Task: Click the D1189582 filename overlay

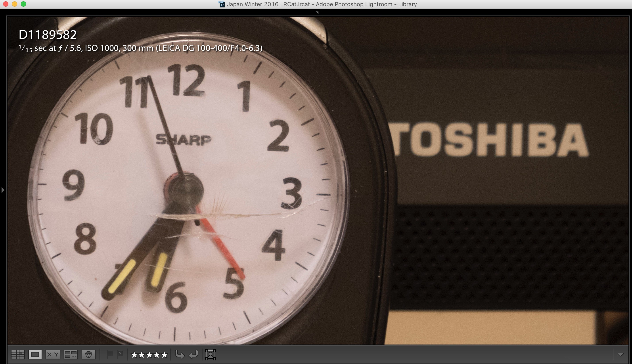Action: point(48,35)
